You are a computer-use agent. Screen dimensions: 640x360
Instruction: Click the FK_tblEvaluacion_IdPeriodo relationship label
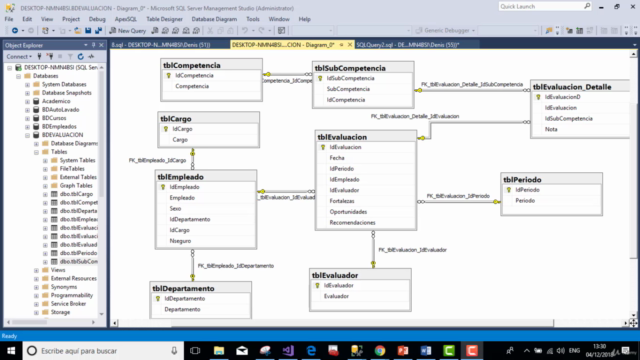pos(458,196)
